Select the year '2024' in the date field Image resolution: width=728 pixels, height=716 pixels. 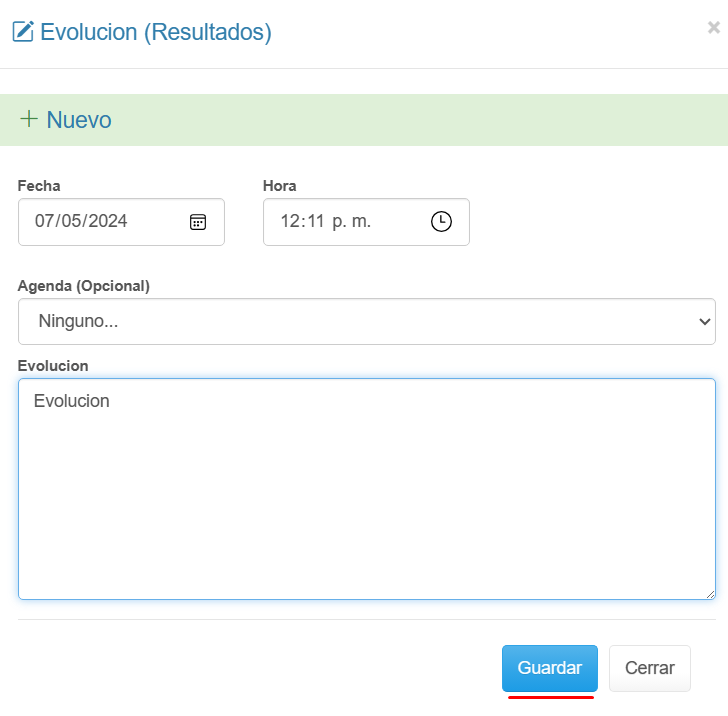pos(108,222)
